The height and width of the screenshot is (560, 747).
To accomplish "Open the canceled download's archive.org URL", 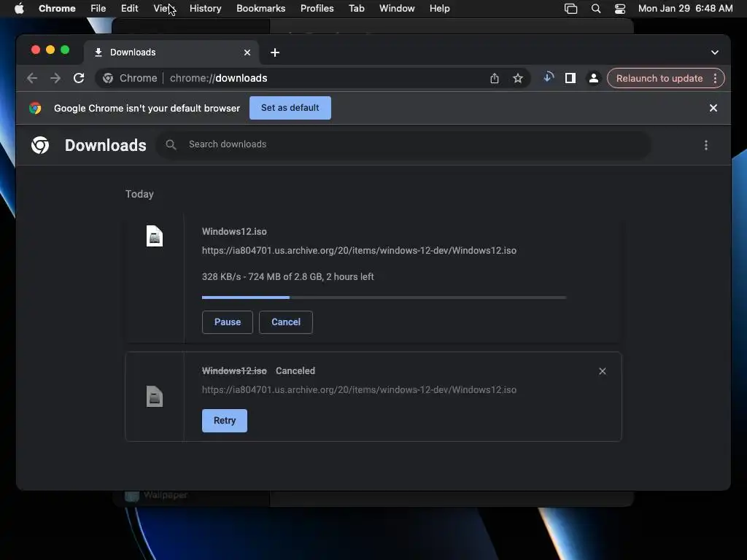I will tap(359, 389).
